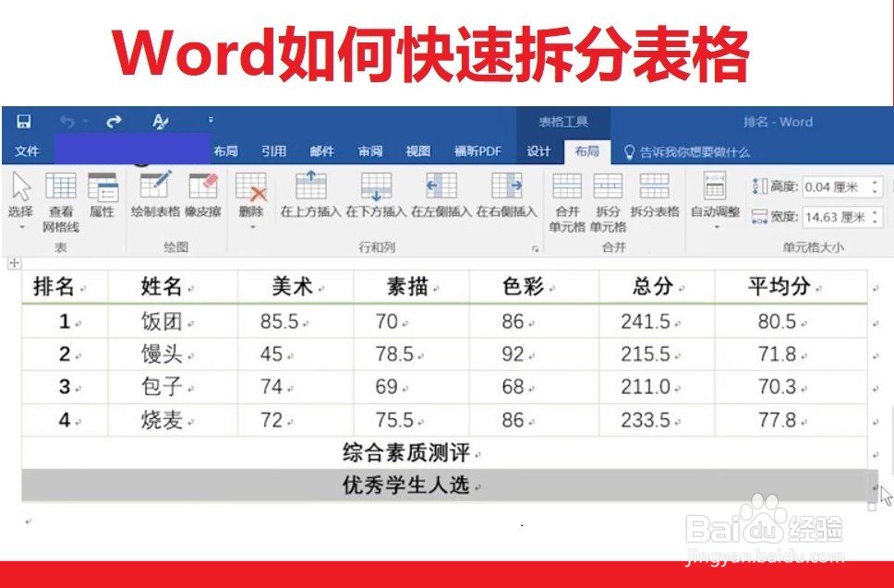Click 在上方插入 insert above

click(310, 196)
